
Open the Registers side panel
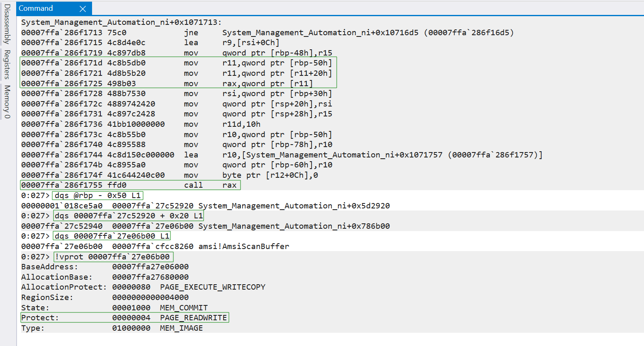7,64
